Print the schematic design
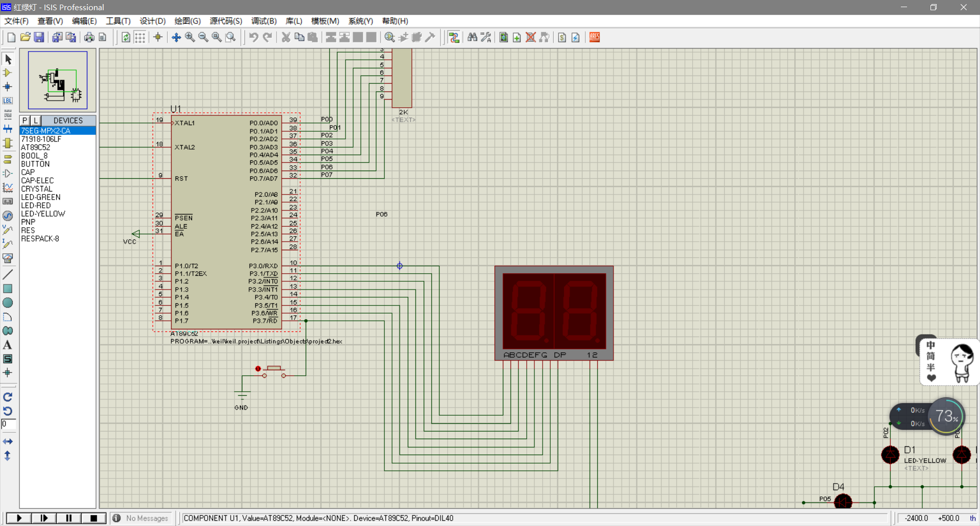Image resolution: width=980 pixels, height=526 pixels. pos(89,37)
